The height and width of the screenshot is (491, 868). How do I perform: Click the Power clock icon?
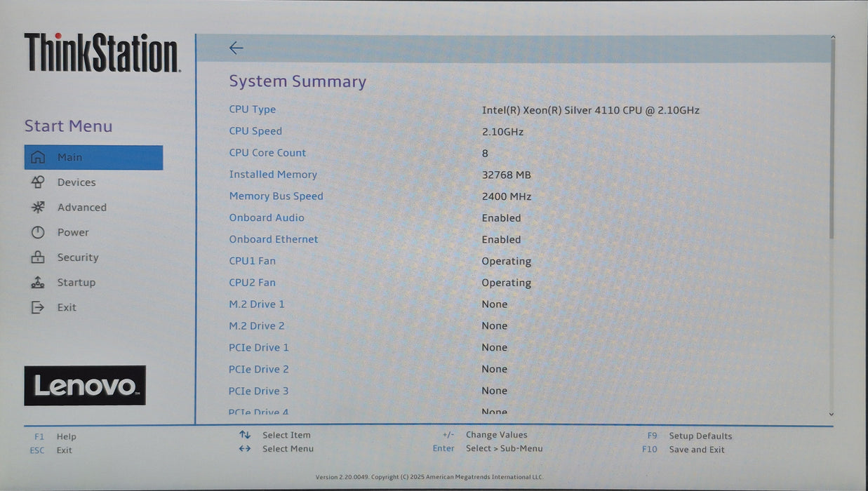click(38, 232)
